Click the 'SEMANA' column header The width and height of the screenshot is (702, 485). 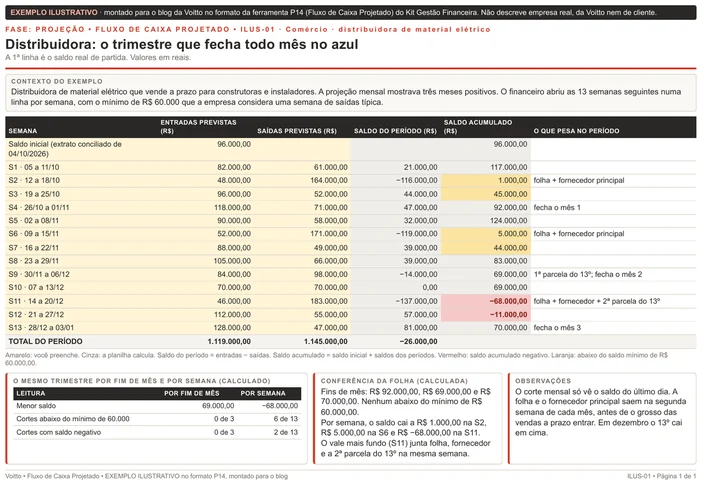pyautogui.click(x=23, y=131)
